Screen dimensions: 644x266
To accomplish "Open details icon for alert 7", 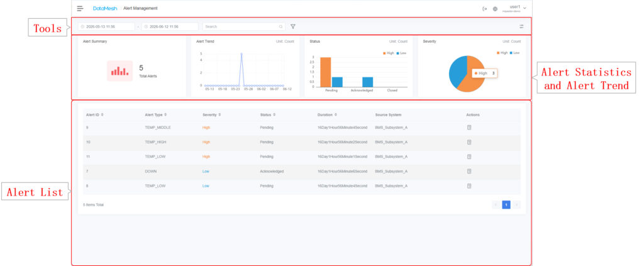I will pos(469,171).
